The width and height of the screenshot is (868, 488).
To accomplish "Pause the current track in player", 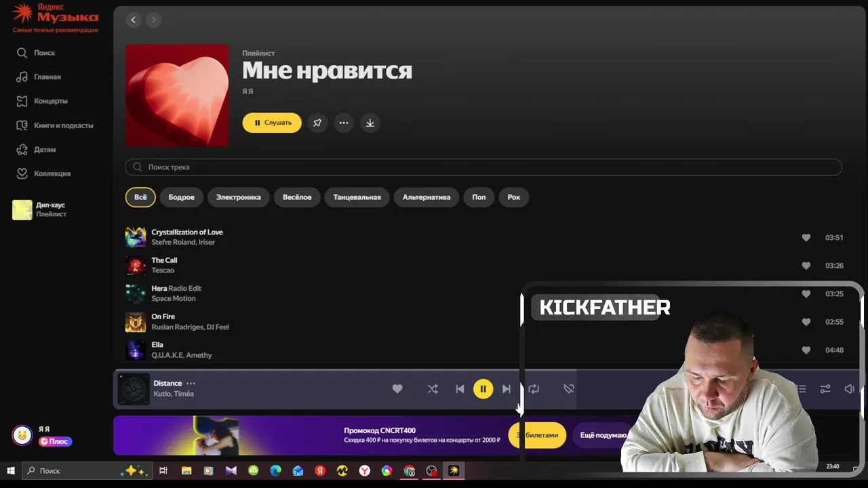I will [x=483, y=389].
